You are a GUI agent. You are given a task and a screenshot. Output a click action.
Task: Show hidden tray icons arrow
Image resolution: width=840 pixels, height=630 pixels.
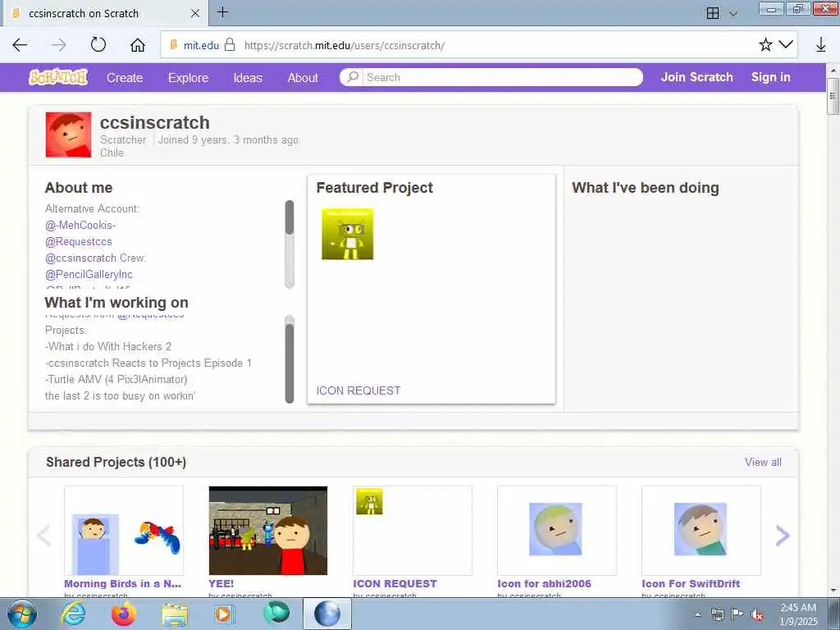pyautogui.click(x=697, y=614)
